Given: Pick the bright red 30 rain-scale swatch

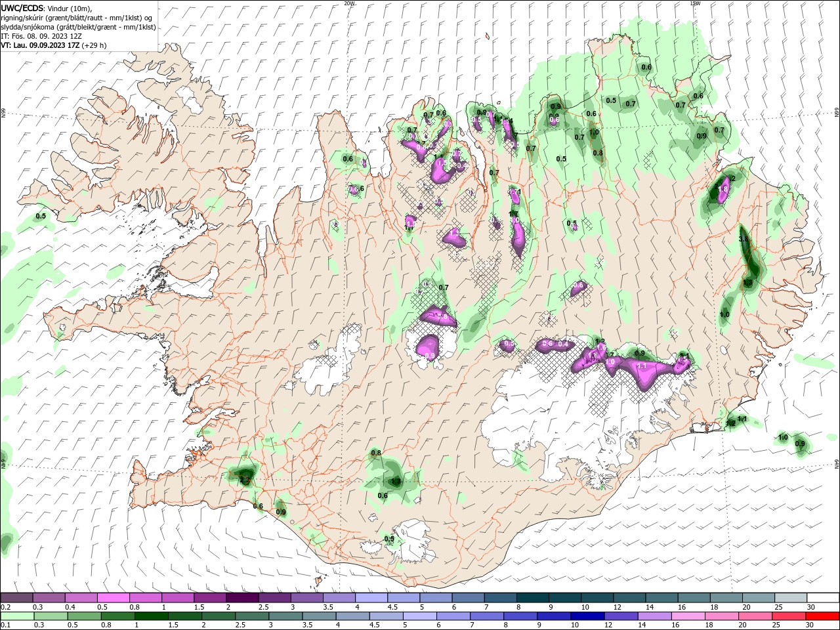Looking at the screenshot, I should 822,616.
